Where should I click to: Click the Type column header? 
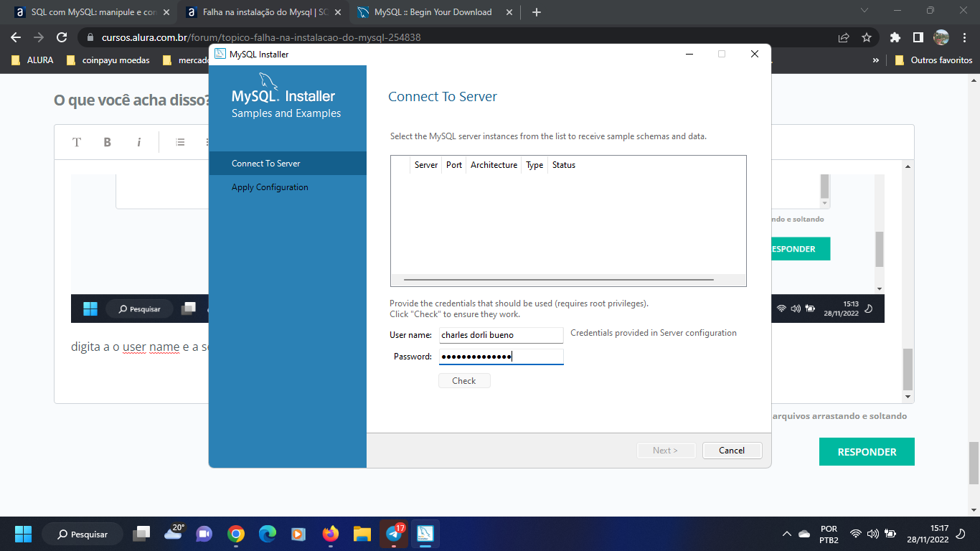pos(534,165)
